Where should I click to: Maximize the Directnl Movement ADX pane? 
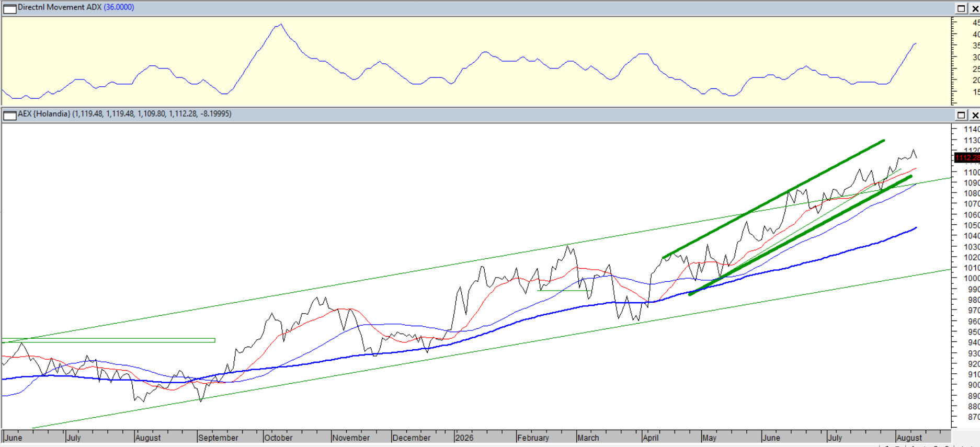point(961,8)
